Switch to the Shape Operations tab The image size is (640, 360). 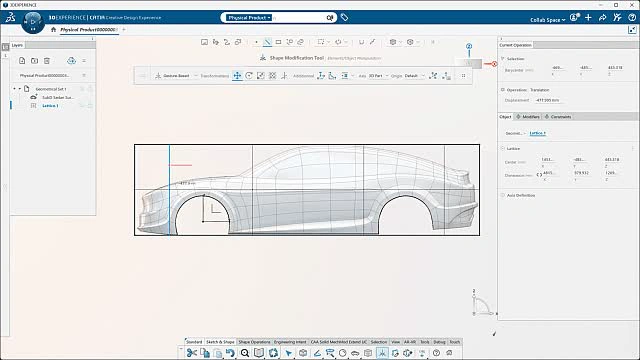point(254,342)
